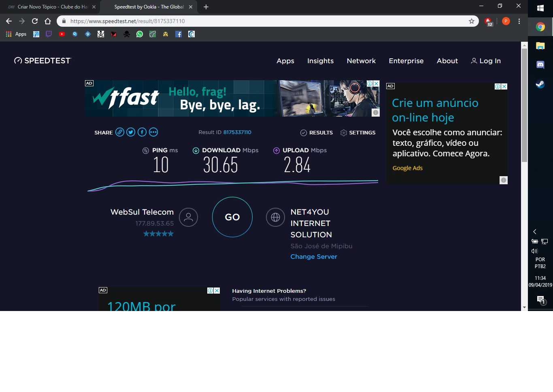Open the Network menu item
Viewport: 553px width, 392px height.
click(x=361, y=61)
